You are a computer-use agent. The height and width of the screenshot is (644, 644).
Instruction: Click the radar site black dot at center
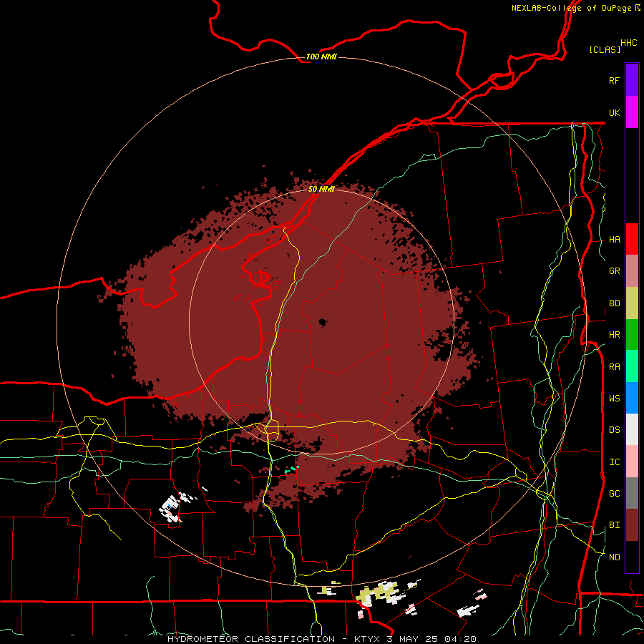pyautogui.click(x=323, y=322)
